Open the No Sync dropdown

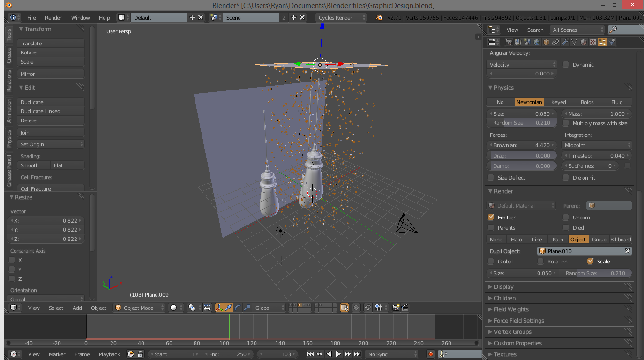(x=392, y=354)
